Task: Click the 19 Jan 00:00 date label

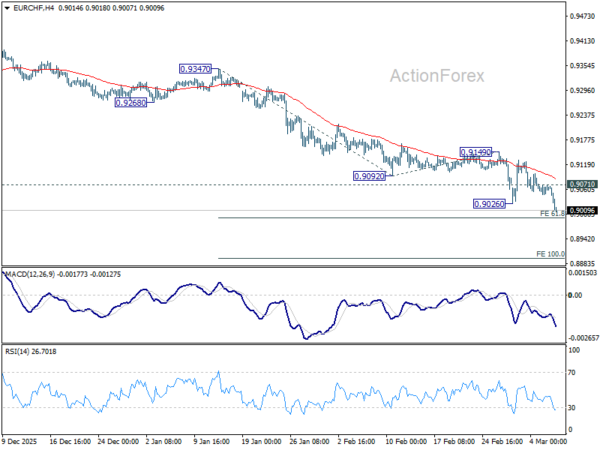Action: coord(261,441)
